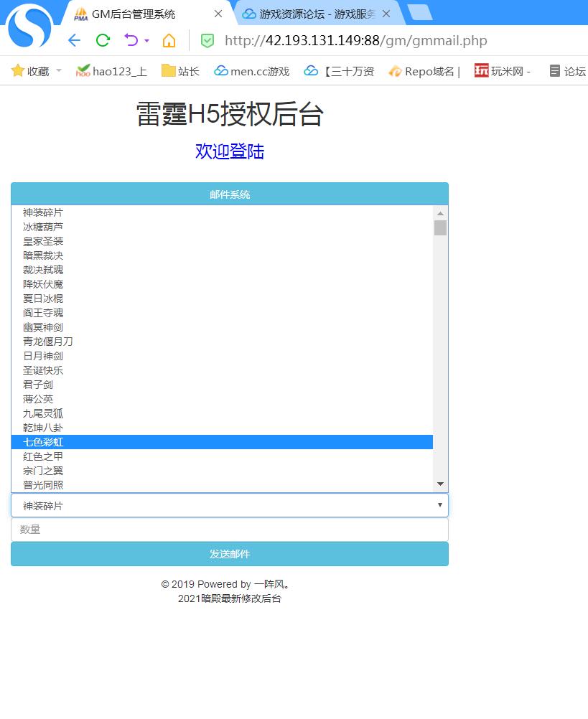Open the hao123 bookmark

(111, 71)
